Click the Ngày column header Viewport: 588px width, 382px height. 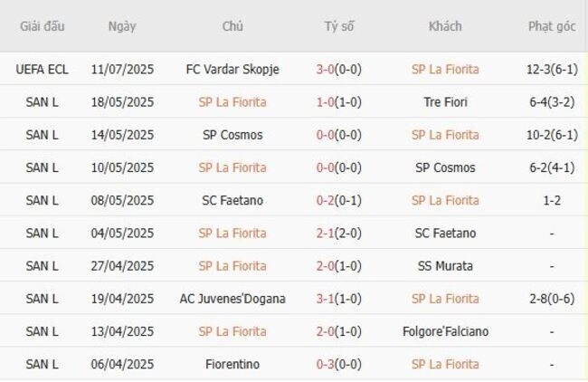pyautogui.click(x=122, y=26)
